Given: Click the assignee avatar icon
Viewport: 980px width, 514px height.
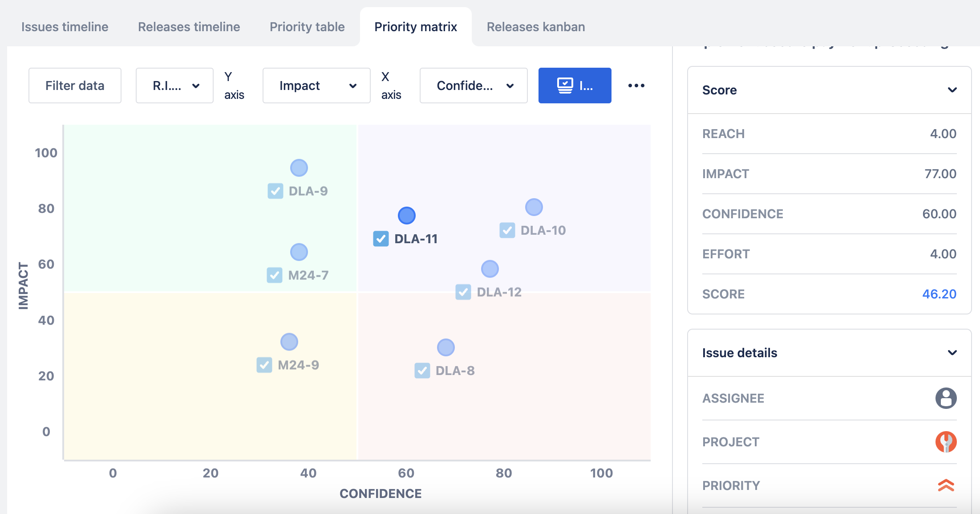Looking at the screenshot, I should pos(946,398).
